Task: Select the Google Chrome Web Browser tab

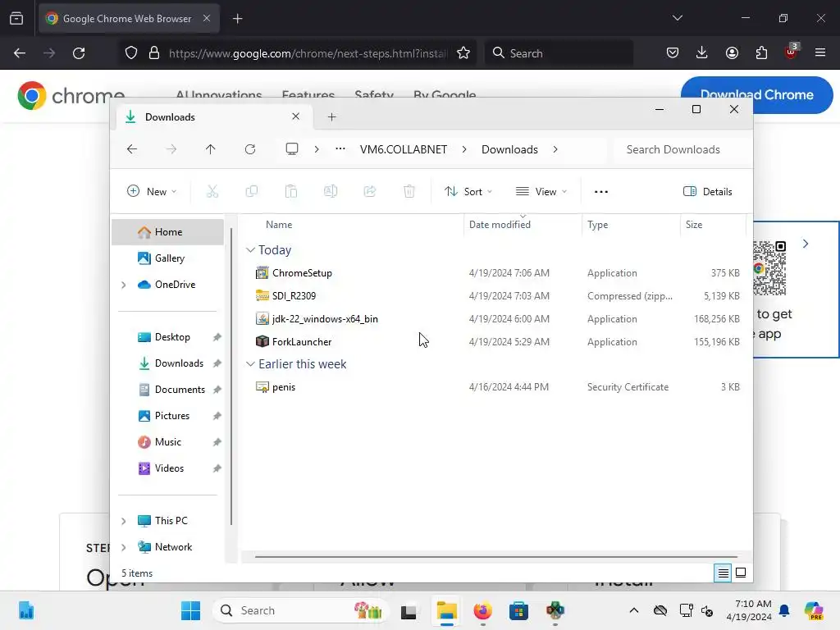Action: (129, 18)
